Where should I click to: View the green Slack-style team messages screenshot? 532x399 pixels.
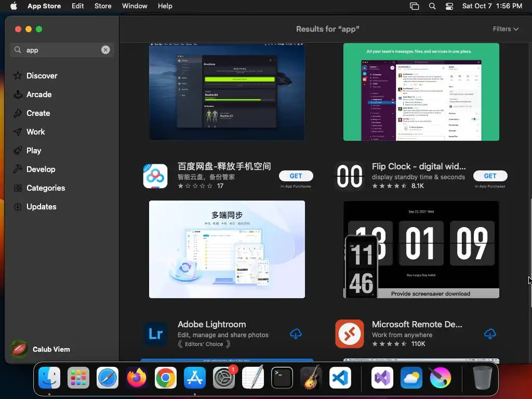click(x=421, y=91)
